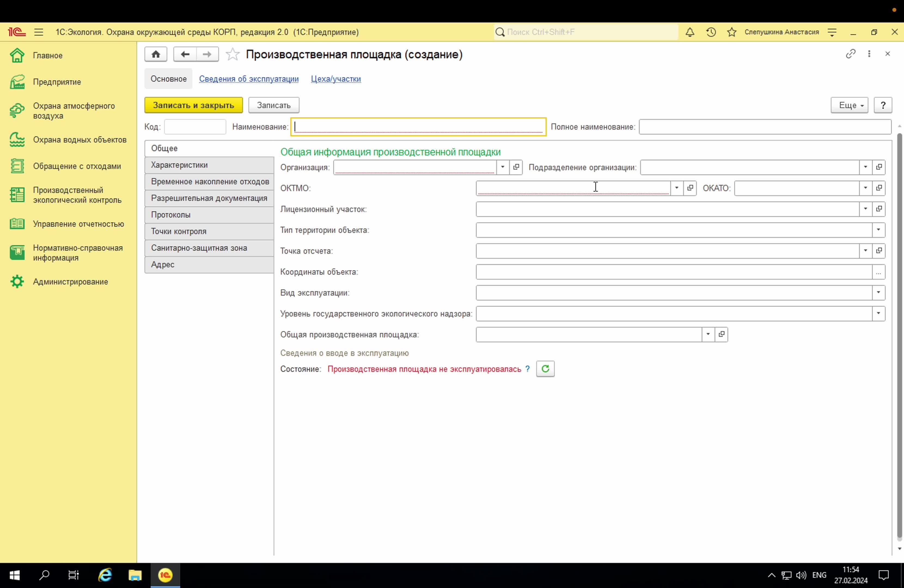This screenshot has height=588, width=904.
Task: Select the Адрес side tab
Action: [209, 264]
